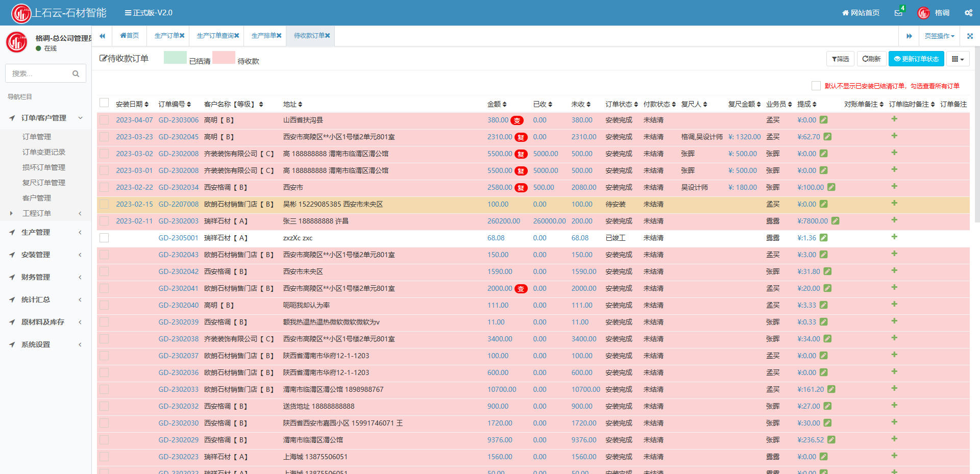Expand the 系统设置 menu
980x474 pixels.
46,344
